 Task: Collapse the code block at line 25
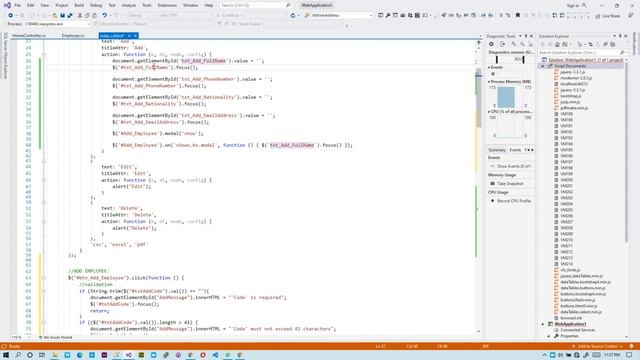(44, 54)
